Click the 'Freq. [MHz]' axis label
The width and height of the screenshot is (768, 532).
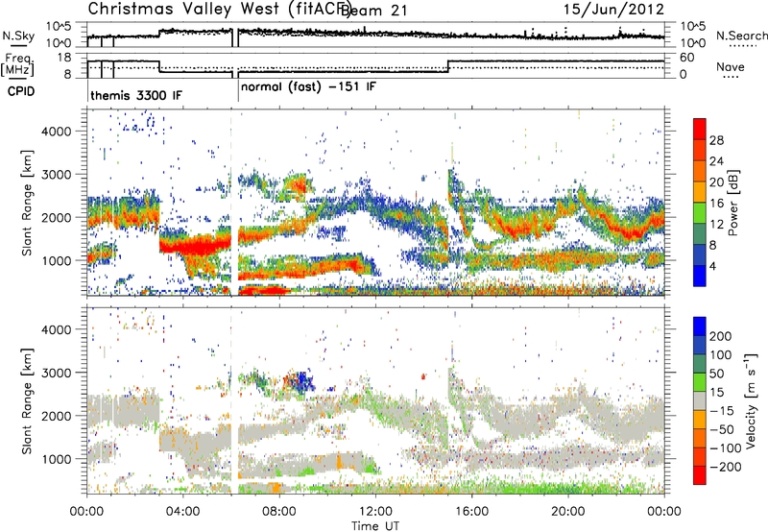coord(17,65)
